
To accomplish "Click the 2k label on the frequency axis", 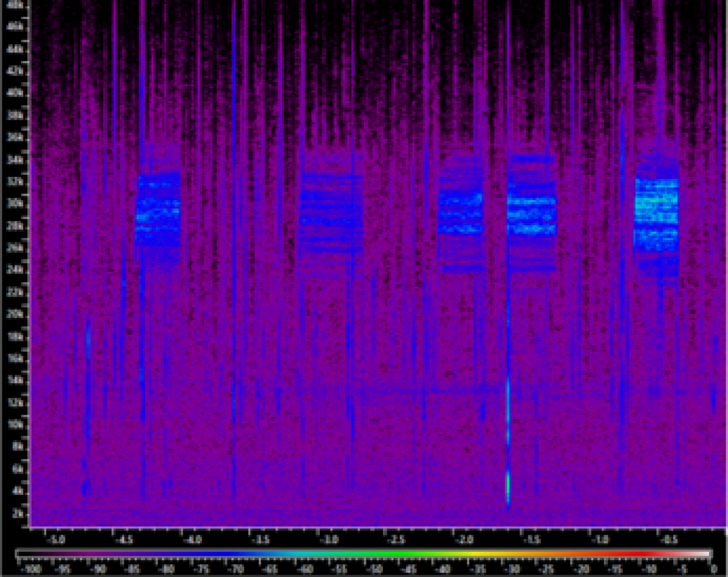I will [17, 514].
